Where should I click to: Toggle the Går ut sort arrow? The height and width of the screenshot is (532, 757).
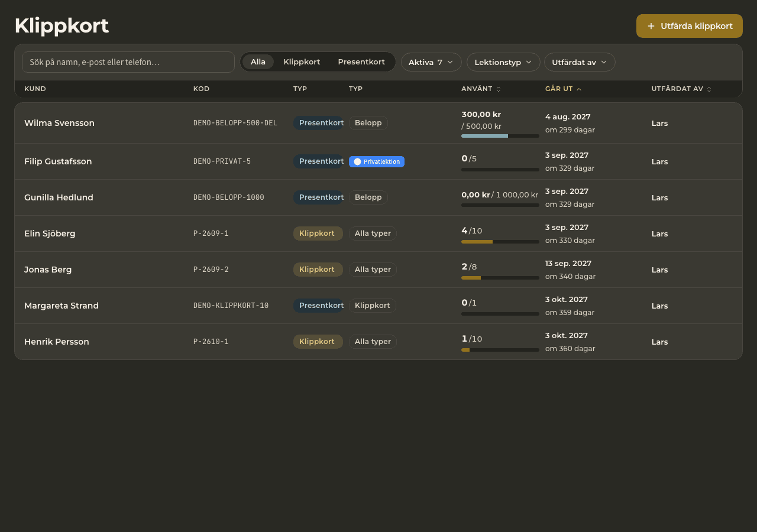(579, 89)
